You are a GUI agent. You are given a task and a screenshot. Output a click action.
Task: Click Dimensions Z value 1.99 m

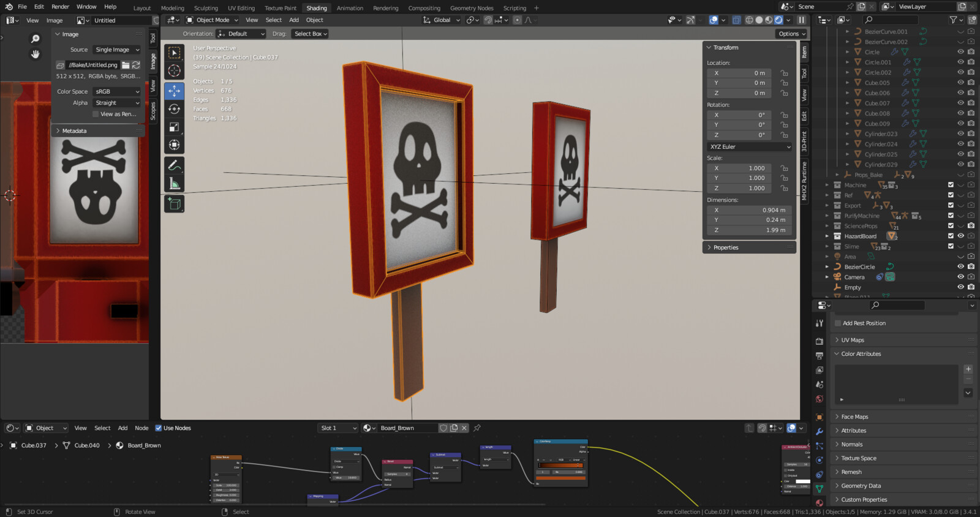click(x=750, y=230)
